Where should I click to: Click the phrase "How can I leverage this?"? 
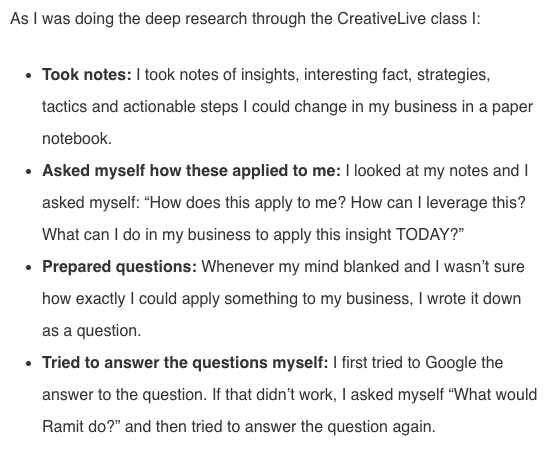(438, 203)
